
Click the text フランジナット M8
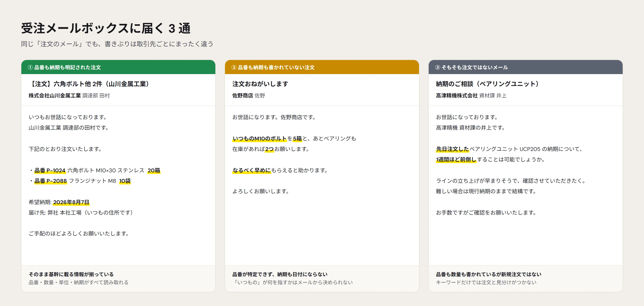(93, 181)
